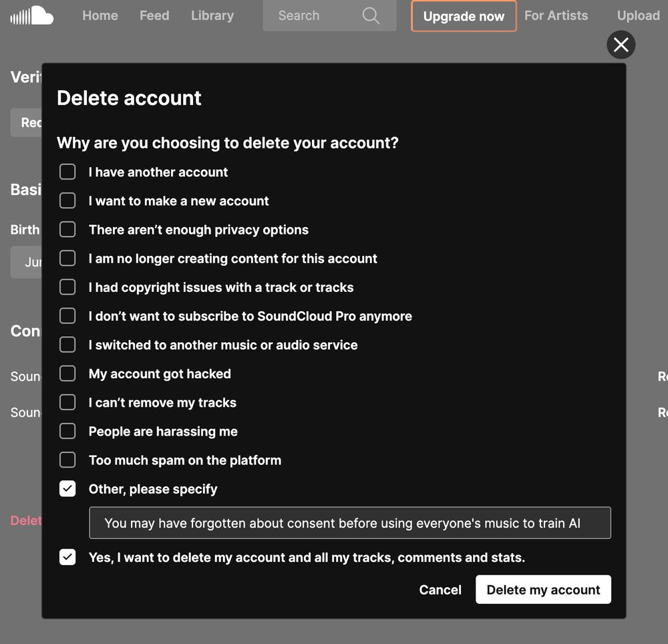Close the Delete account dialog with X
This screenshot has height=644, width=668.
click(621, 45)
